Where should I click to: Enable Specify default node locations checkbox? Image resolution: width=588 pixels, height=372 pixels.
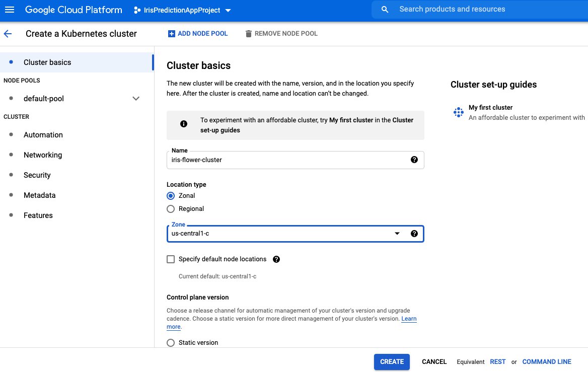(171, 259)
